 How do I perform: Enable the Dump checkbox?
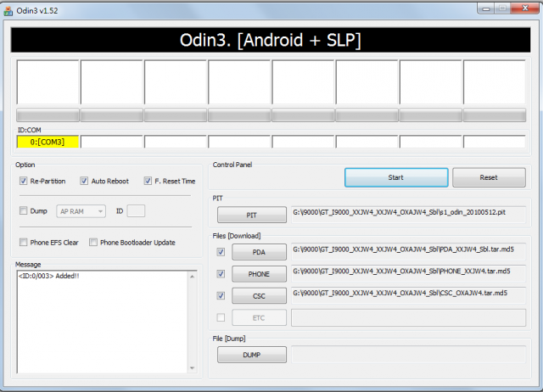coord(23,210)
